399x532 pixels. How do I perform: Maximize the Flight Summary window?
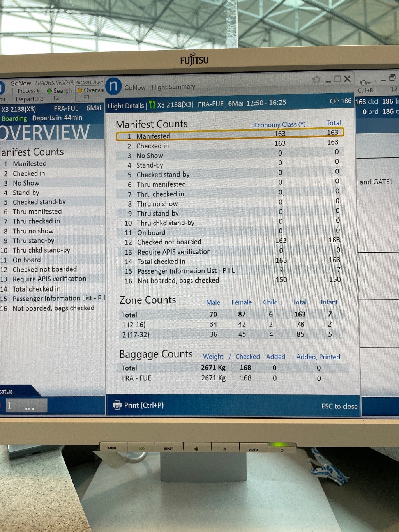coord(337,79)
